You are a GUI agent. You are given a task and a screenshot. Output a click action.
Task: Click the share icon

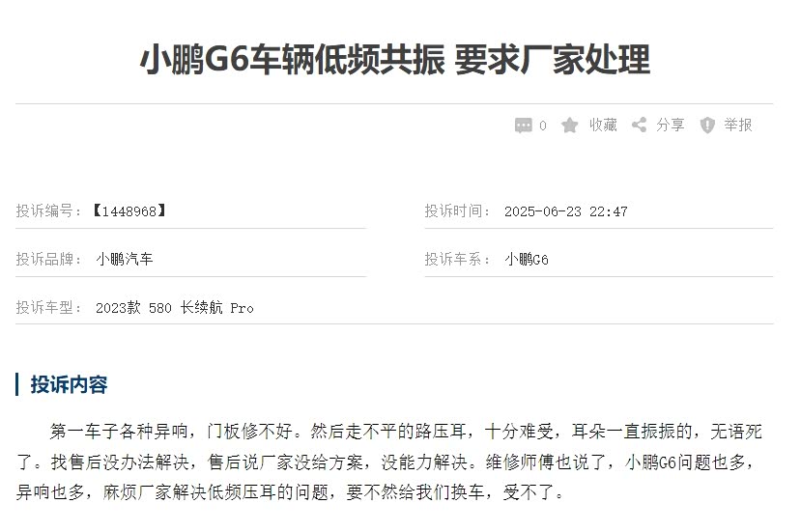pyautogui.click(x=639, y=125)
